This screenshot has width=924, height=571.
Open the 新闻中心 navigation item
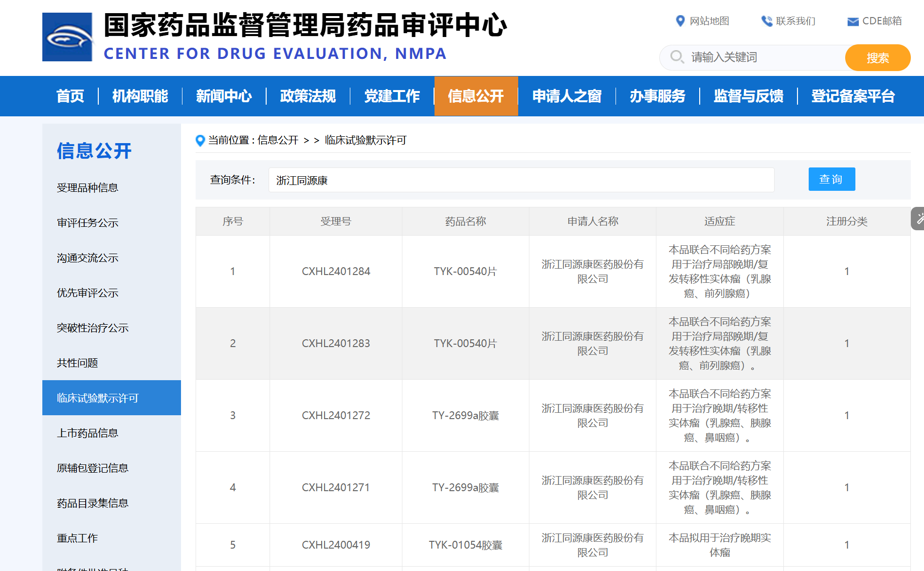[x=224, y=96]
